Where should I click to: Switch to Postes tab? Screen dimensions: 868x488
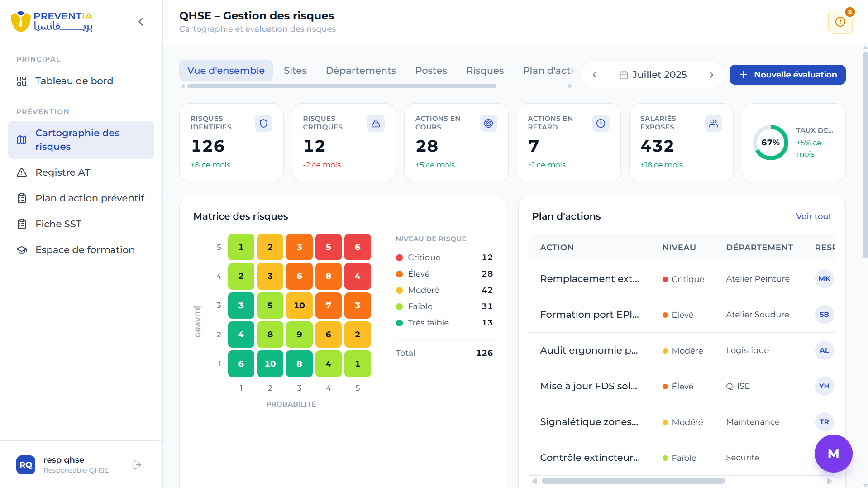431,71
